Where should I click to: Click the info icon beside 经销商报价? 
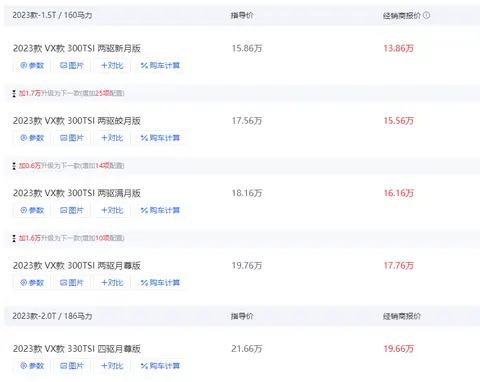coord(426,15)
